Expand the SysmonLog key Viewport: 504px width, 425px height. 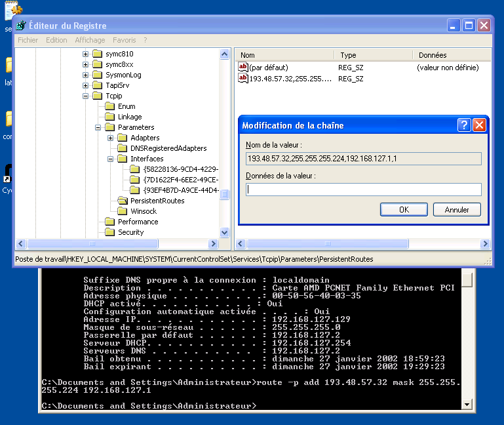[x=85, y=75]
